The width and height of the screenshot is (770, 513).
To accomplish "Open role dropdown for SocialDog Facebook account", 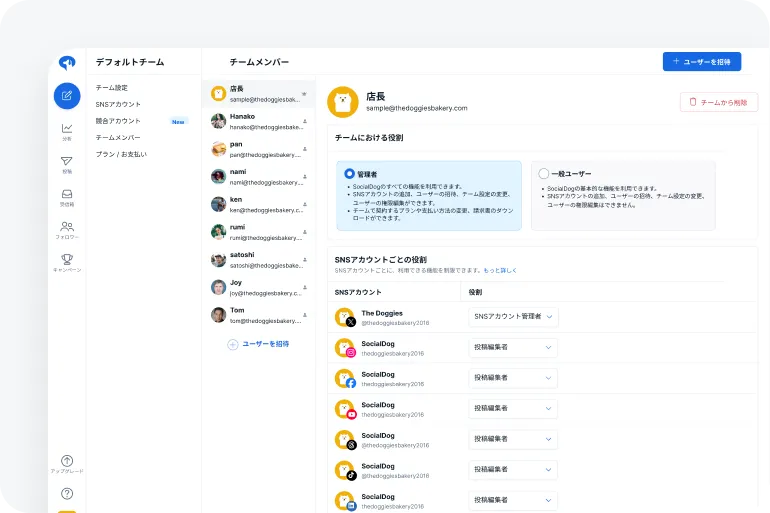I will pyautogui.click(x=513, y=378).
